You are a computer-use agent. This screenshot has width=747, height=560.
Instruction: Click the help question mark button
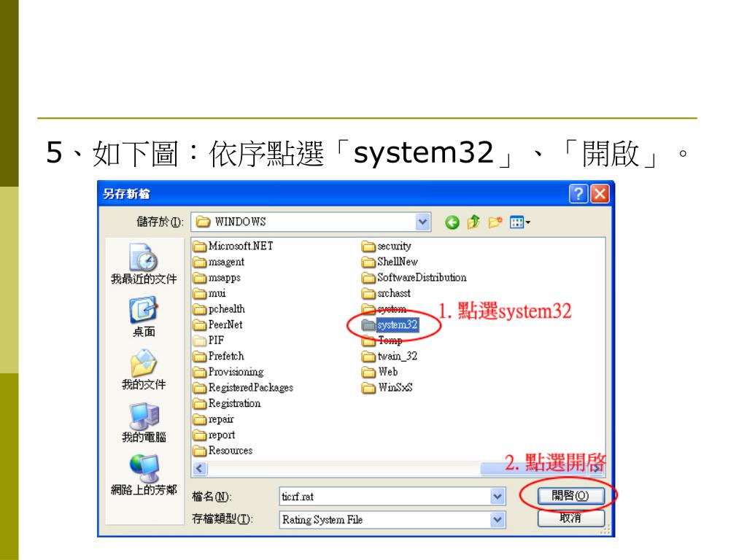[578, 194]
